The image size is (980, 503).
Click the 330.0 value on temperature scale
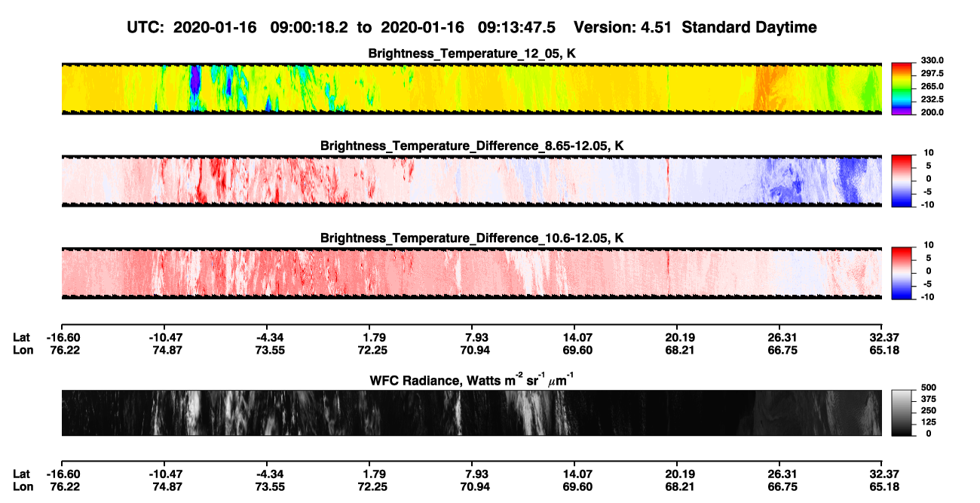932,60
